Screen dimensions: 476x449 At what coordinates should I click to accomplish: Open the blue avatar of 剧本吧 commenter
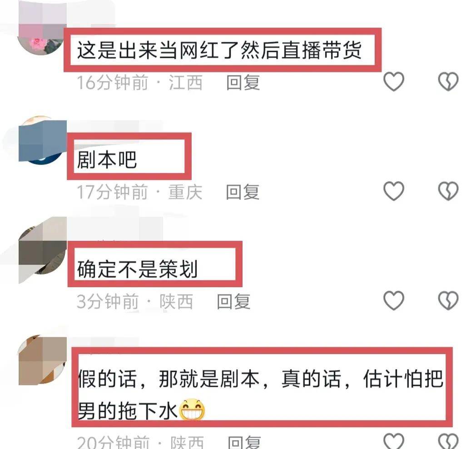click(43, 140)
